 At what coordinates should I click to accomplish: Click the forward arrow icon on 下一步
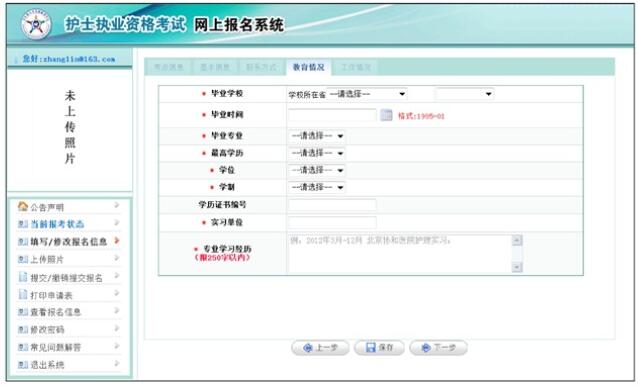click(x=426, y=348)
